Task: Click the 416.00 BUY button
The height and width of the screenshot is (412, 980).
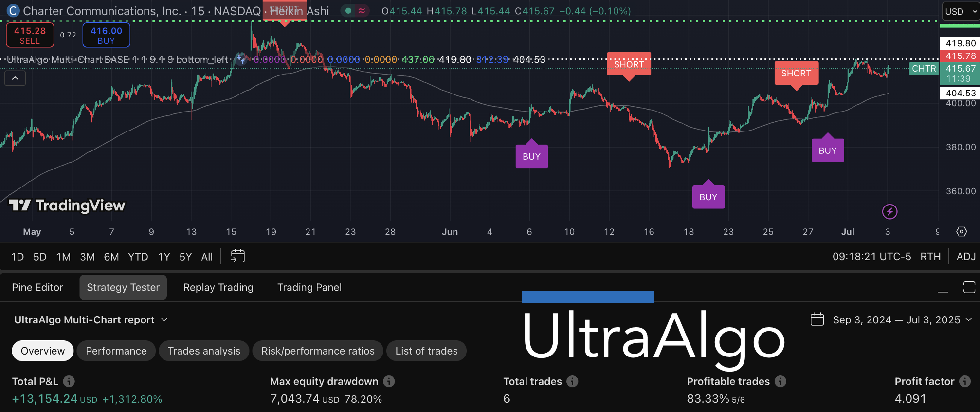Action: click(106, 36)
